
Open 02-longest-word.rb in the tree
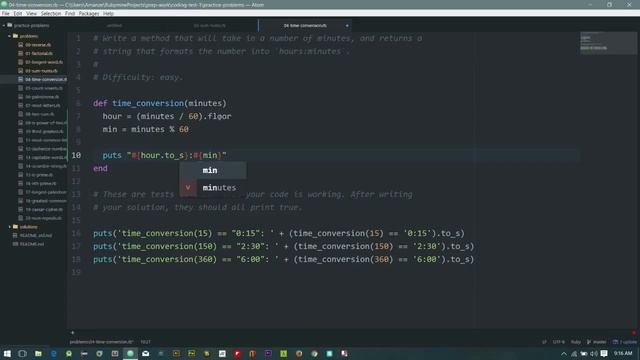click(44, 62)
